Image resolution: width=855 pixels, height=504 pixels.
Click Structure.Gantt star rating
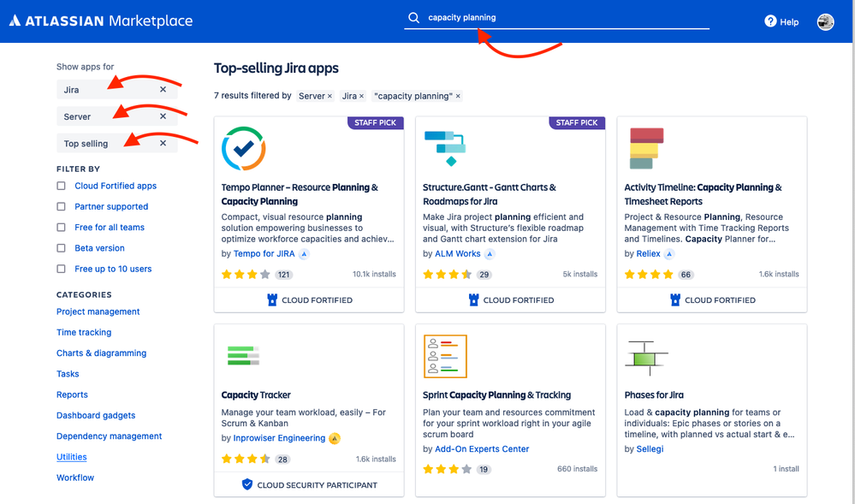coord(447,275)
